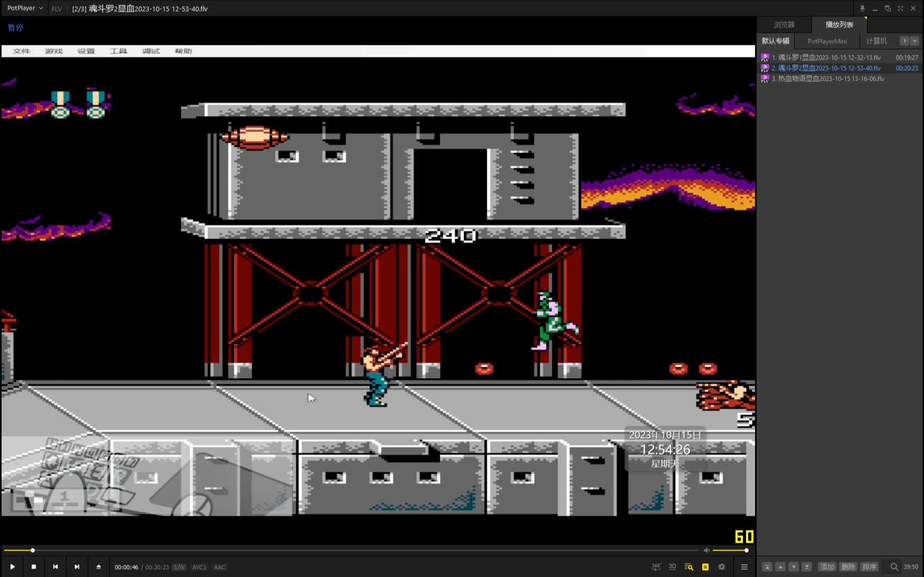This screenshot has width=924, height=577.
Task: Click duration 00:19:27 in the playlist
Action: click(907, 58)
